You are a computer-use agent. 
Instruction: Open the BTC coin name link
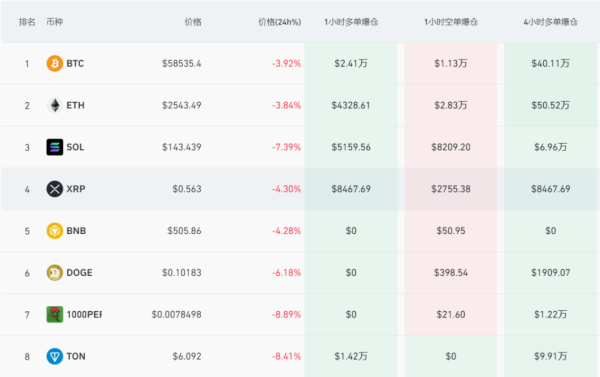pyautogui.click(x=75, y=64)
